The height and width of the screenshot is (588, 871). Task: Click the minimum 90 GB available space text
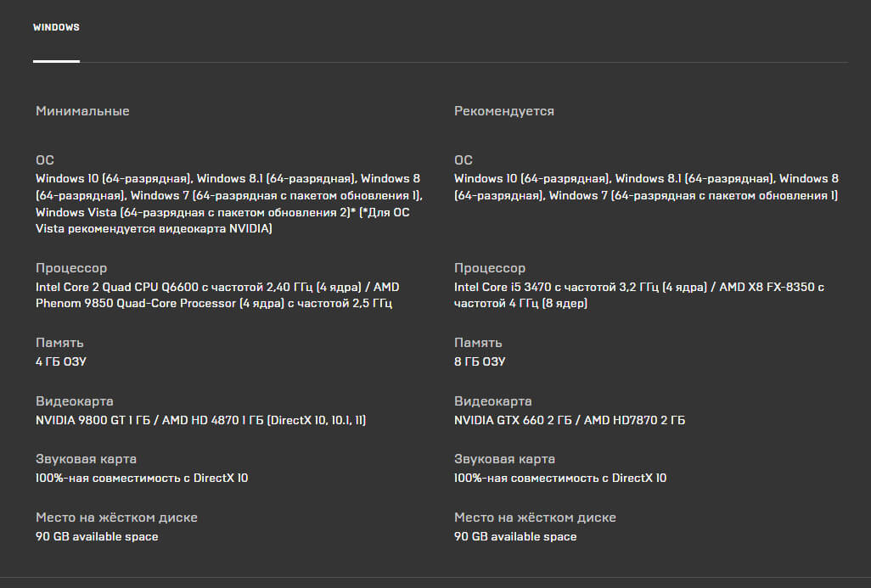(x=97, y=536)
